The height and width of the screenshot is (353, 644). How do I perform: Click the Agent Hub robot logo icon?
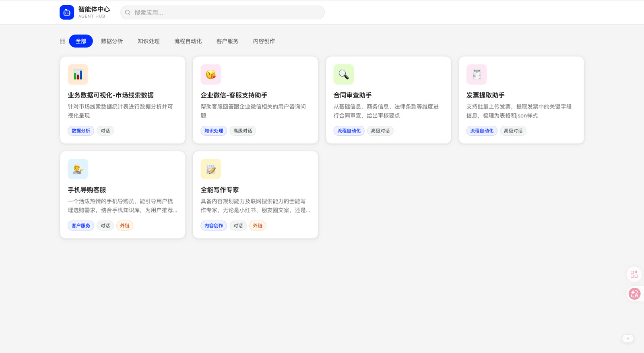pyautogui.click(x=67, y=12)
